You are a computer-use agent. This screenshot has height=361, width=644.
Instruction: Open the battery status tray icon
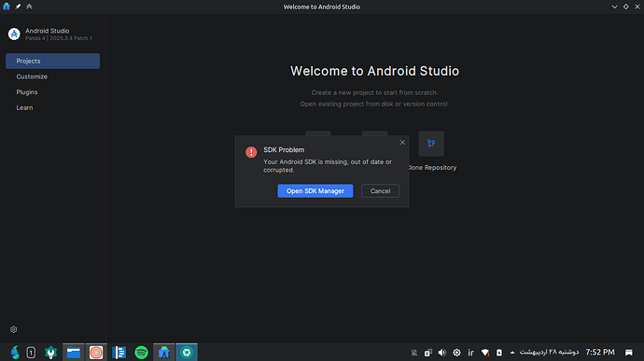(x=499, y=353)
